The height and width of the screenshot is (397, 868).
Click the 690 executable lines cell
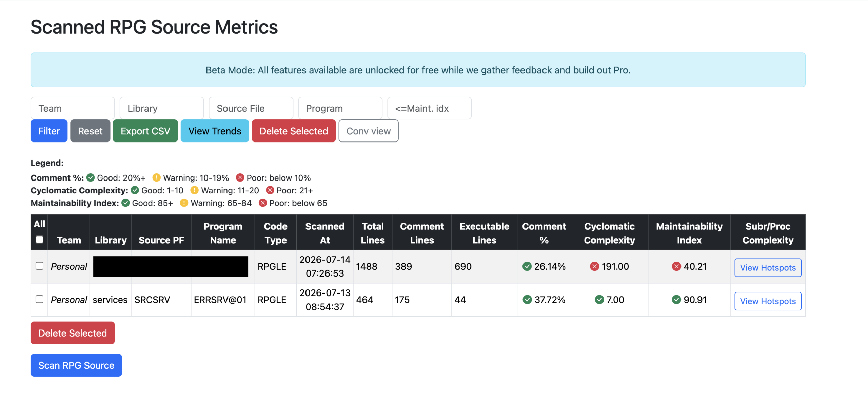[x=484, y=266]
